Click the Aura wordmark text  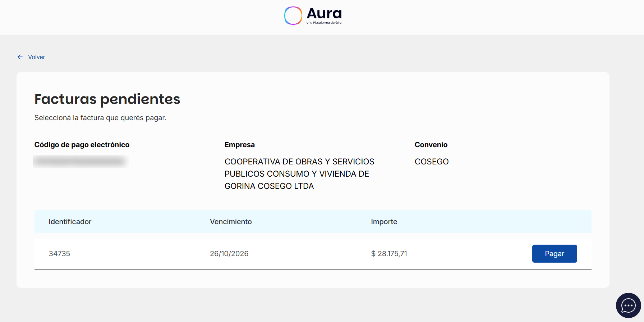coord(324,14)
